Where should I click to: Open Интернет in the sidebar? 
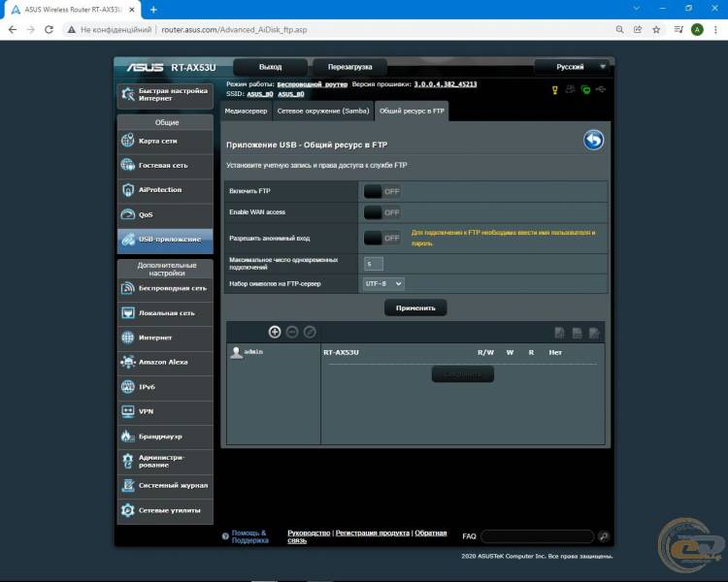[165, 338]
